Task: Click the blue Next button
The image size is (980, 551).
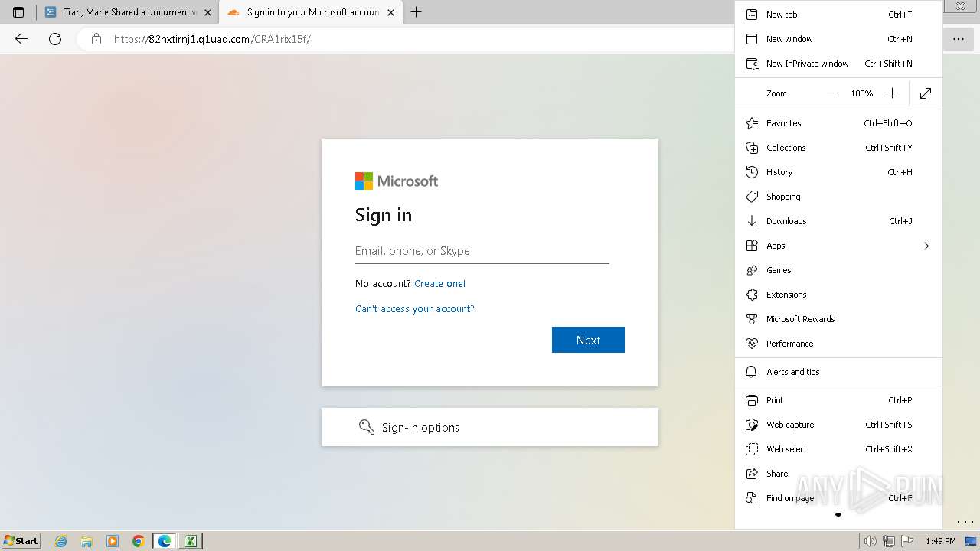Action: 588,340
